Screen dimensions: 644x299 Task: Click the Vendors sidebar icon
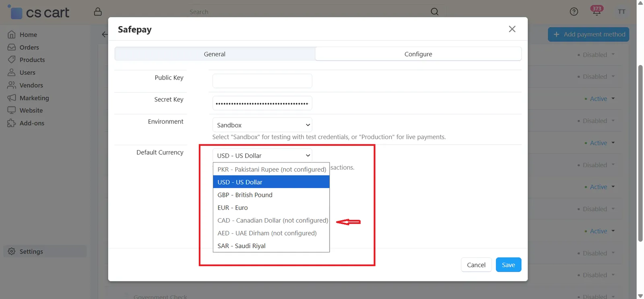(12, 85)
